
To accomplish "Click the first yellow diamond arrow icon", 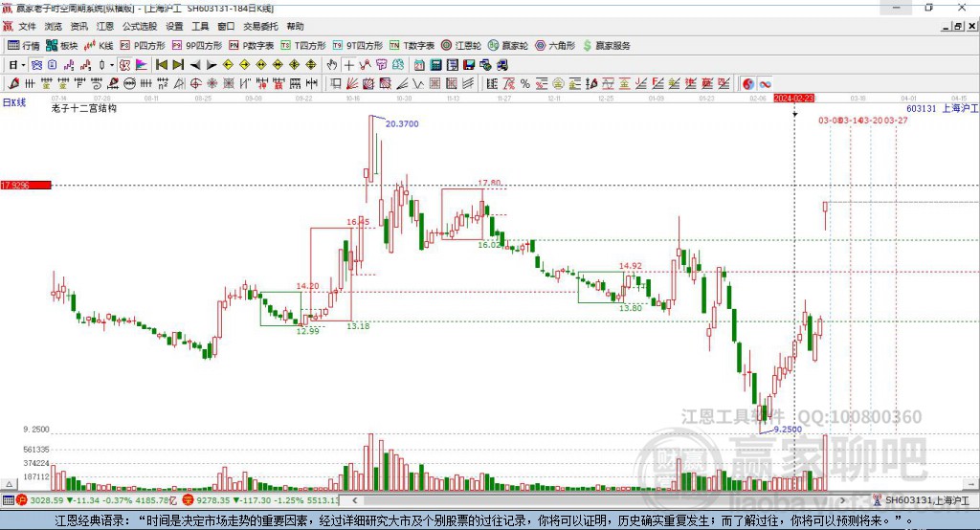I will coord(228,65).
